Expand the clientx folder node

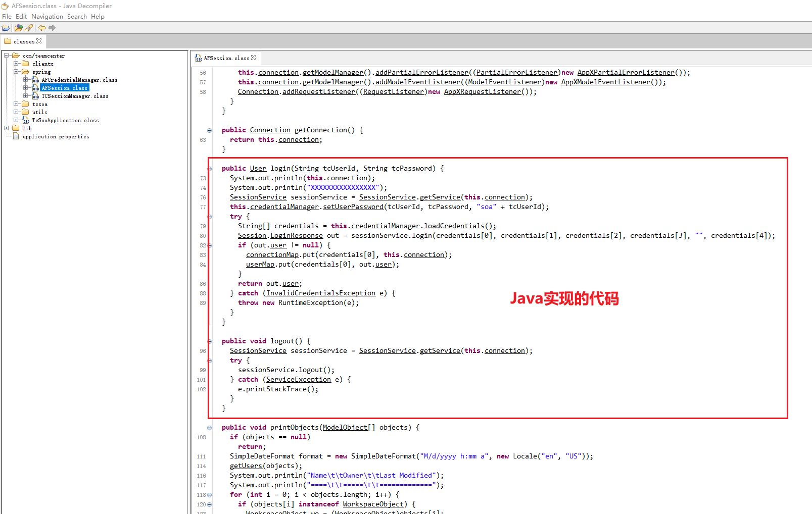16,64
